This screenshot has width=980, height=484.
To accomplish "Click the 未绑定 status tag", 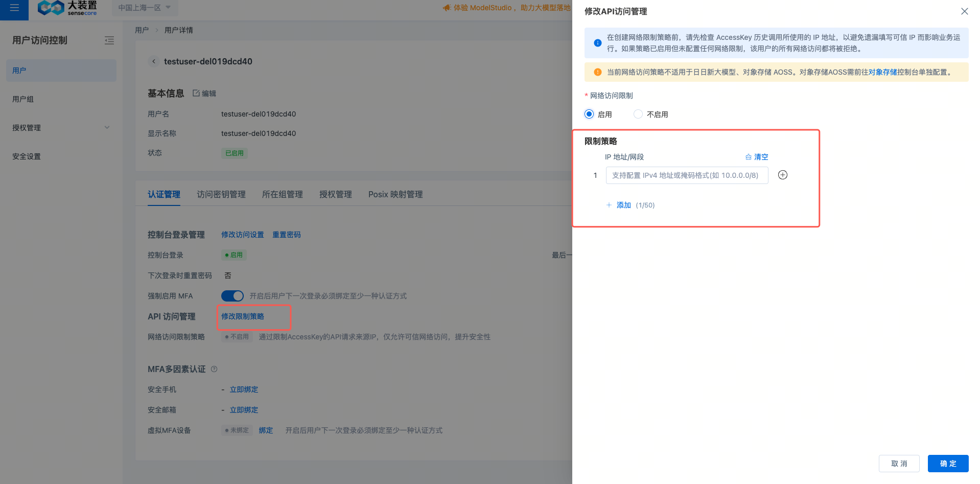I will [x=237, y=430].
